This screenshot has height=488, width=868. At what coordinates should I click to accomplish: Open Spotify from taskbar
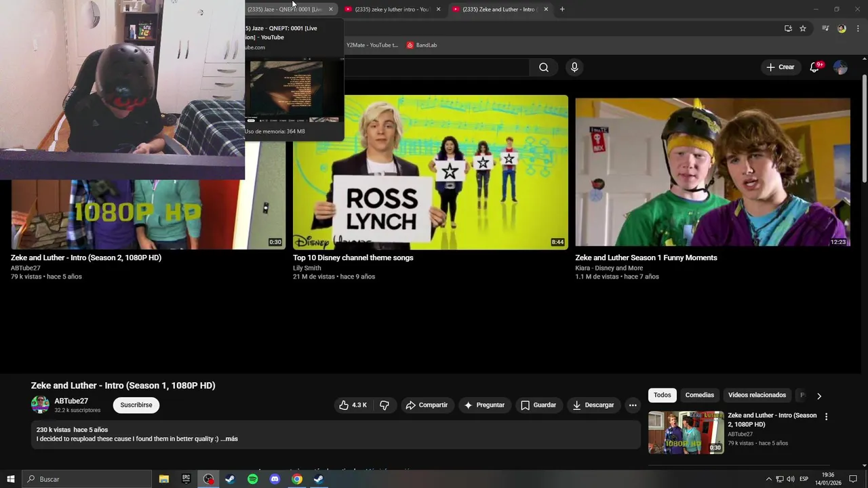(252, 479)
